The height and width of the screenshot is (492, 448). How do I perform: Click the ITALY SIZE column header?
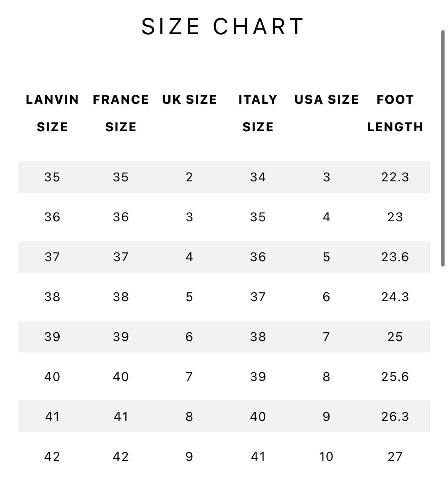point(258,113)
